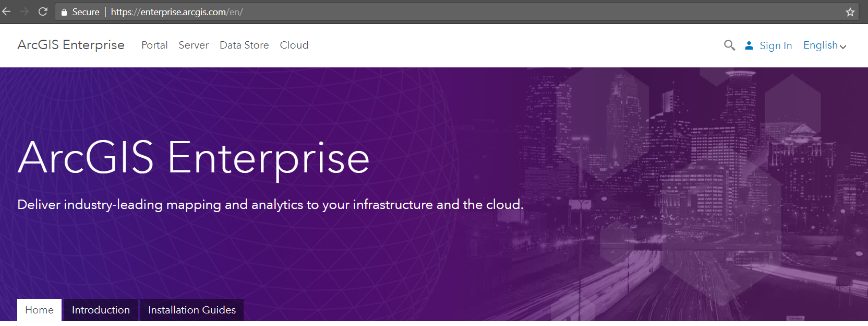
Task: Switch to the Introduction tab
Action: 101,310
